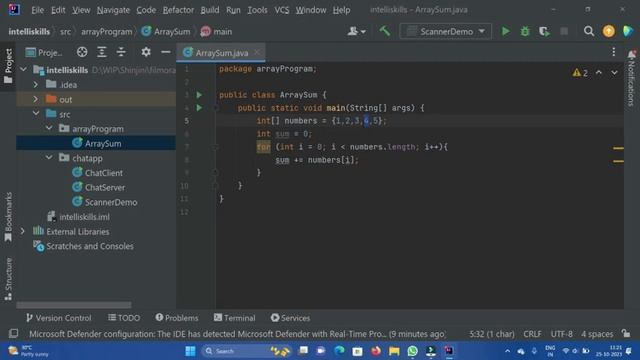Open Windows Start menu
Image resolution: width=640 pixels, height=360 pixels.
click(190, 351)
